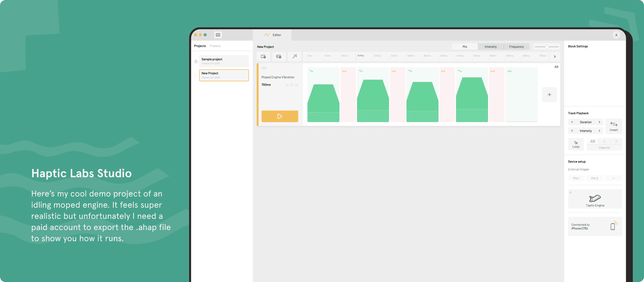This screenshot has height=282, width=644.
Task: Click the add block icon in toolbar
Action: click(x=263, y=56)
